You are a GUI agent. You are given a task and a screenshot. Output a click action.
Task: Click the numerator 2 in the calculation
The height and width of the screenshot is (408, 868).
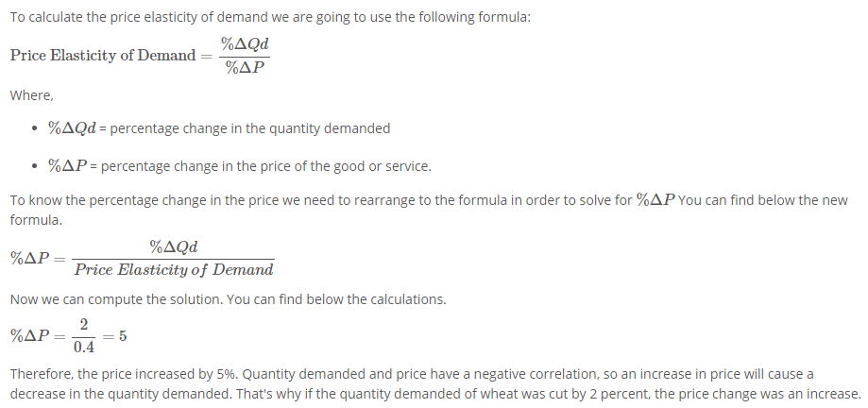[84, 324]
